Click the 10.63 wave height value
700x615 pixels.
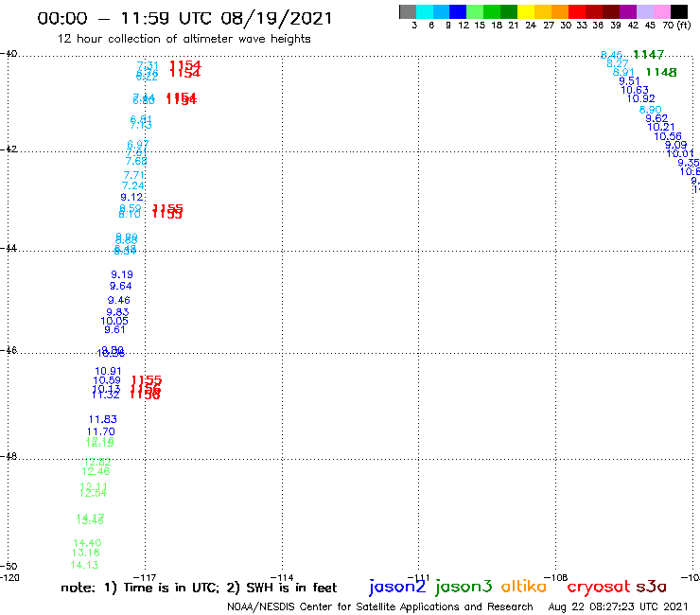coord(635,90)
